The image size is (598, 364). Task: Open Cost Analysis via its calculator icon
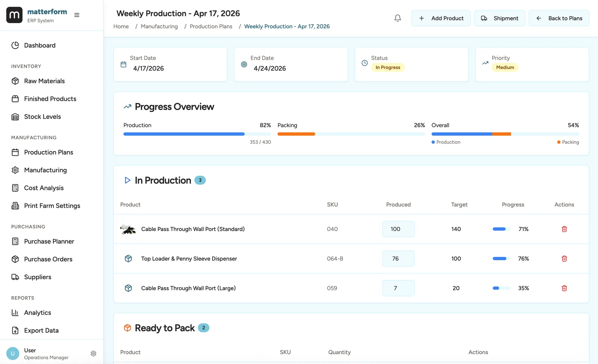tap(15, 188)
